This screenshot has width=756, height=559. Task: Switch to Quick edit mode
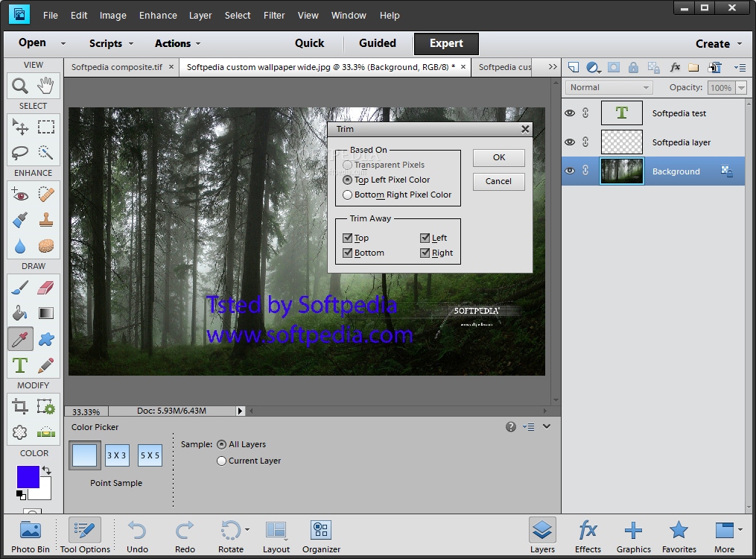[x=310, y=43]
